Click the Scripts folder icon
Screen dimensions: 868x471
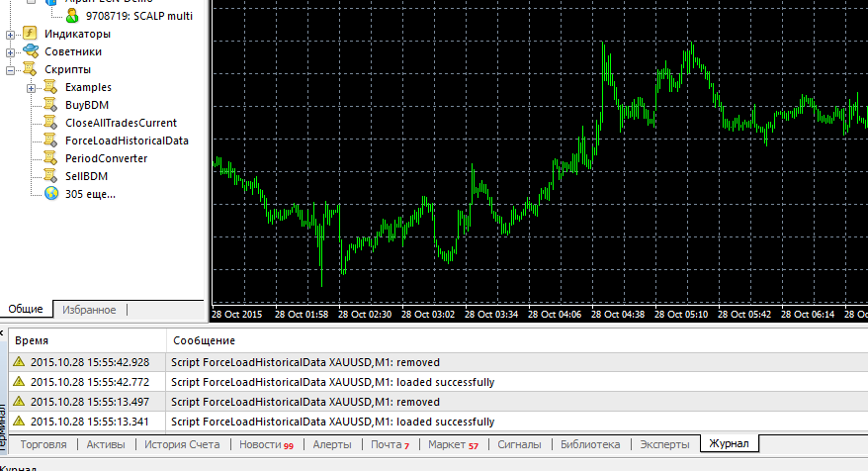tap(30, 69)
